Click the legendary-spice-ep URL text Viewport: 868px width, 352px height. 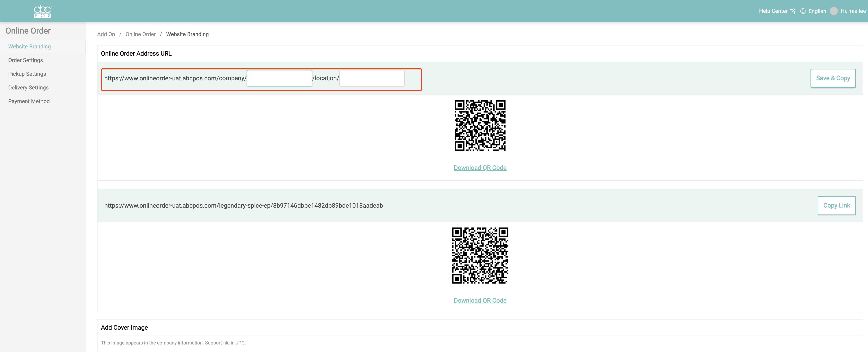244,205
